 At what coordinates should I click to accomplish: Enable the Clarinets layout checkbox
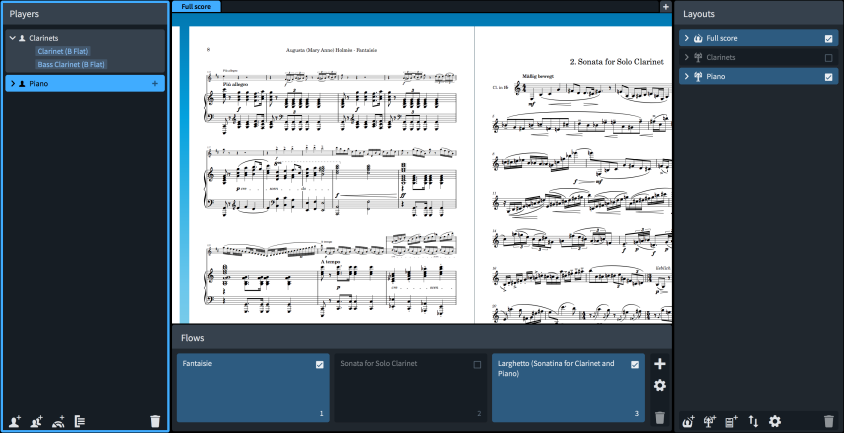click(828, 58)
